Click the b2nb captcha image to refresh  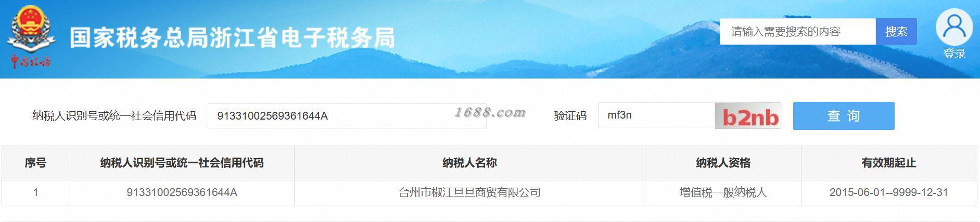[x=748, y=115]
